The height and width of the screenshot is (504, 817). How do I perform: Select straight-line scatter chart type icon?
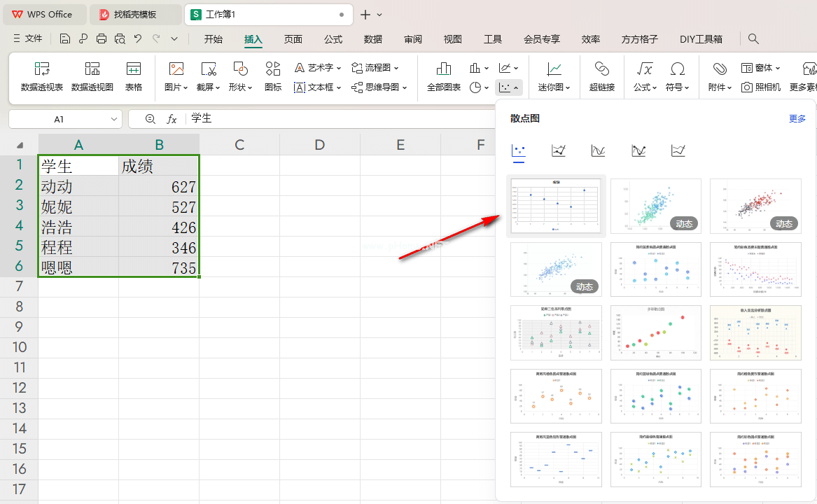tap(678, 151)
